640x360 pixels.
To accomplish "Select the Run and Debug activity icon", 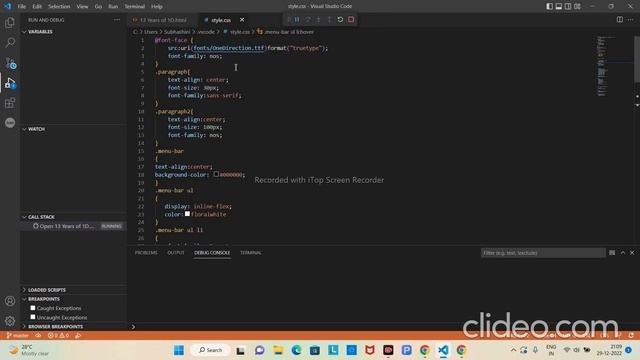I will coord(10,83).
